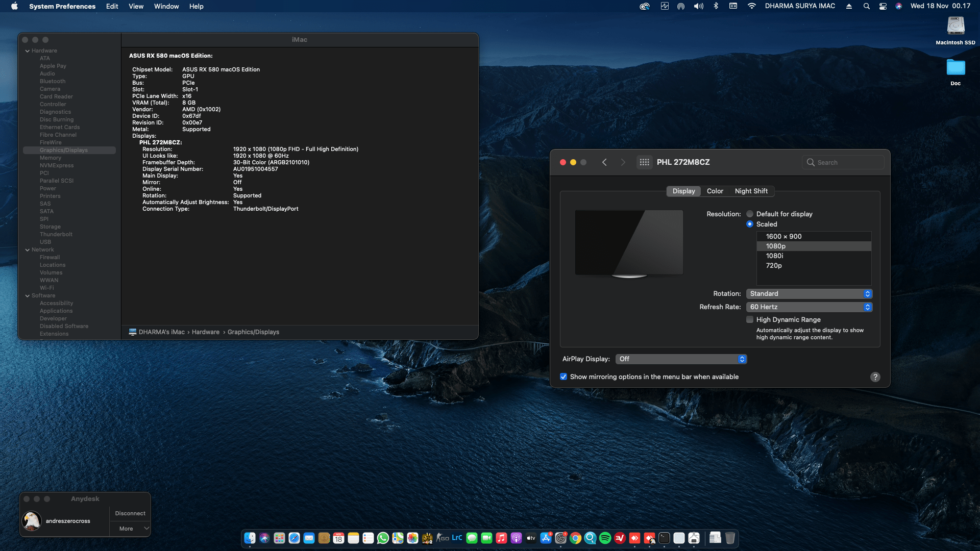980x551 pixels.
Task: Click the Graphics/Displays breadcrumb link
Action: pyautogui.click(x=254, y=332)
